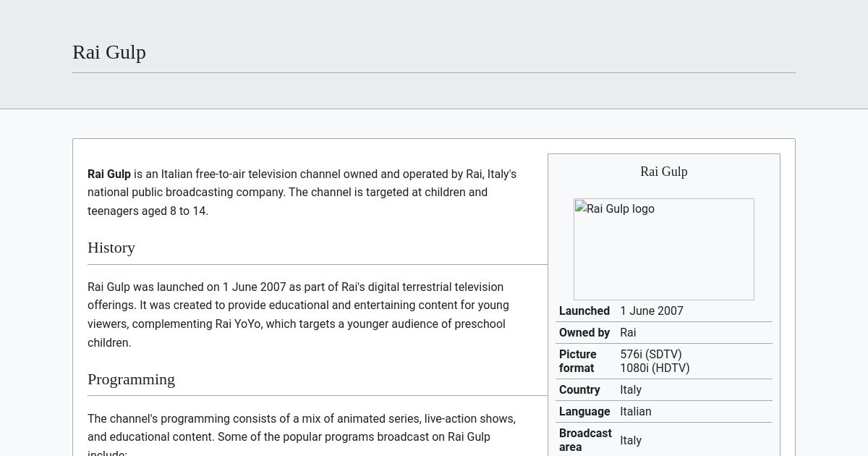Click the infobox title Rai Gulp
This screenshot has height=456, width=868.
point(663,172)
